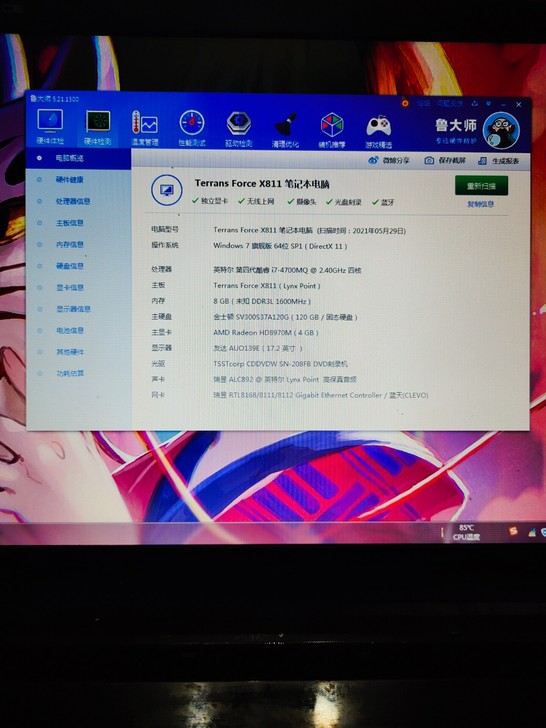Click the TSSTcorp CDDVDW optical drive value
Screen dimensions: 546x728
[x=280, y=364]
